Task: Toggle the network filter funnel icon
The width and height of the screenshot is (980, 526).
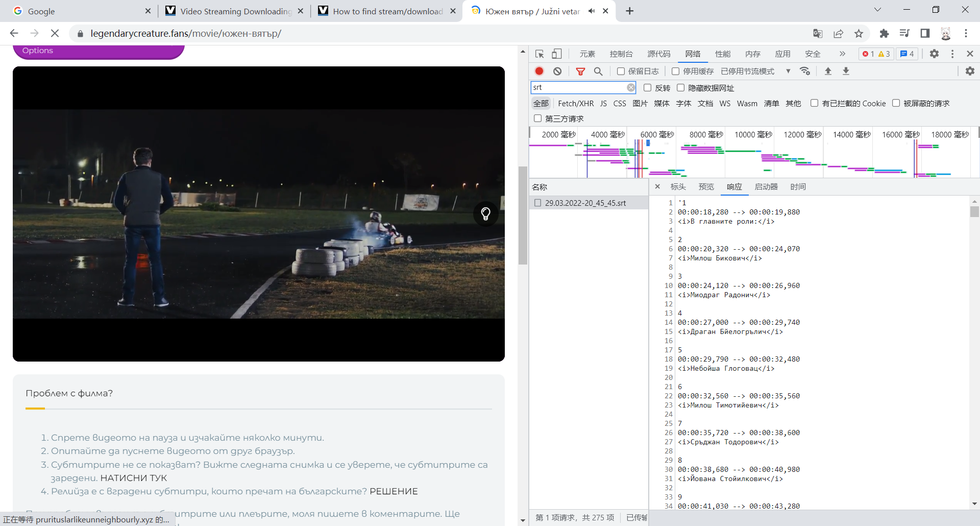Action: (x=580, y=71)
